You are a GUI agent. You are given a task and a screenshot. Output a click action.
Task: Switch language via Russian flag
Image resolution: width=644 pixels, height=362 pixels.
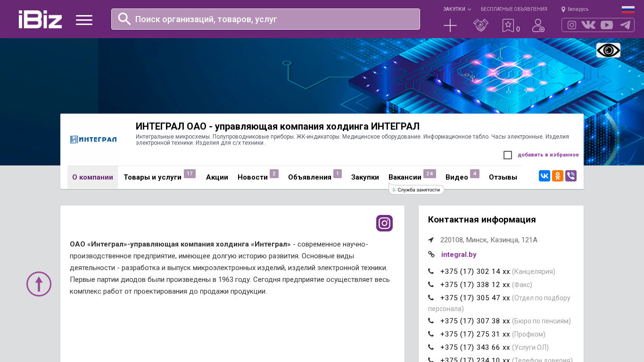click(628, 9)
